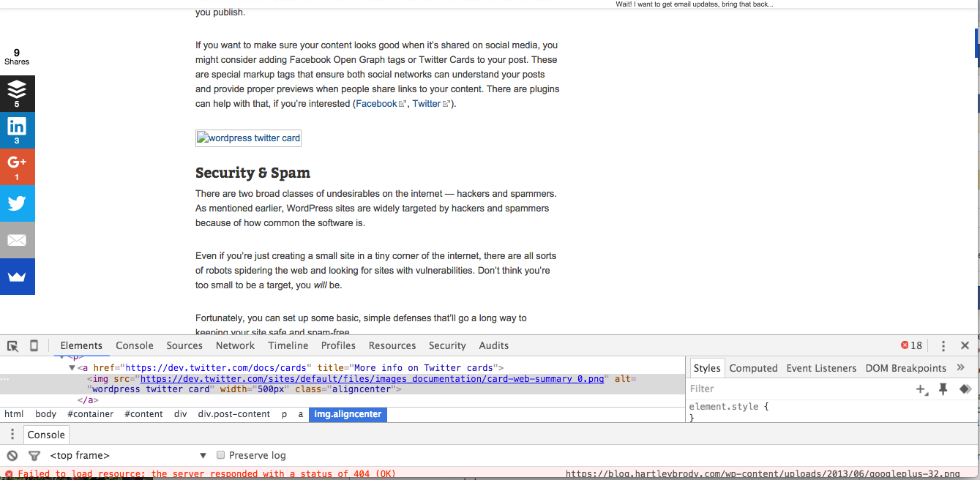Toggle element state pin icon
The width and height of the screenshot is (980, 480).
click(x=943, y=389)
